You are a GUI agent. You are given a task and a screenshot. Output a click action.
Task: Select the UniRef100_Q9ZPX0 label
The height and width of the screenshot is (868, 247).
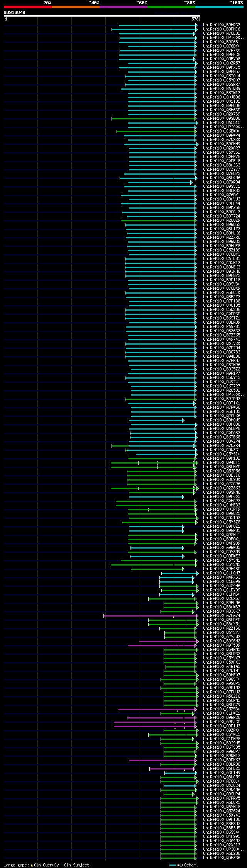pyautogui.click(x=222, y=730)
